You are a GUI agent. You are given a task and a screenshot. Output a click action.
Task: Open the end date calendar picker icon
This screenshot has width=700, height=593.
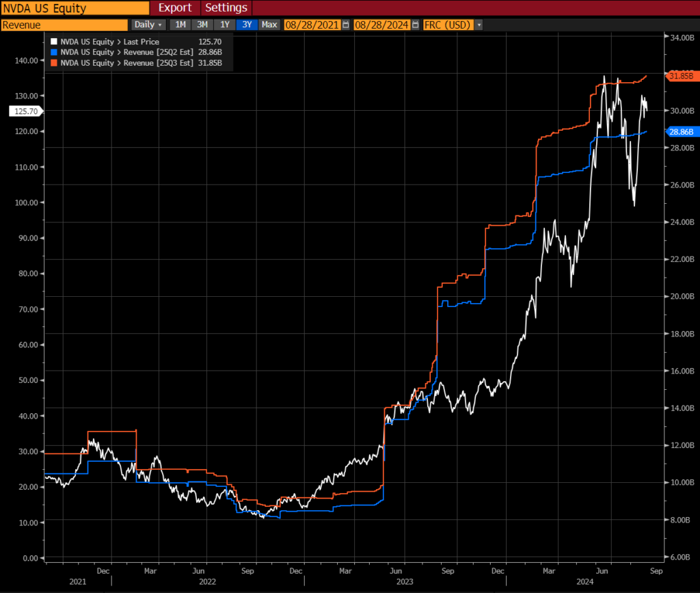tap(415, 25)
